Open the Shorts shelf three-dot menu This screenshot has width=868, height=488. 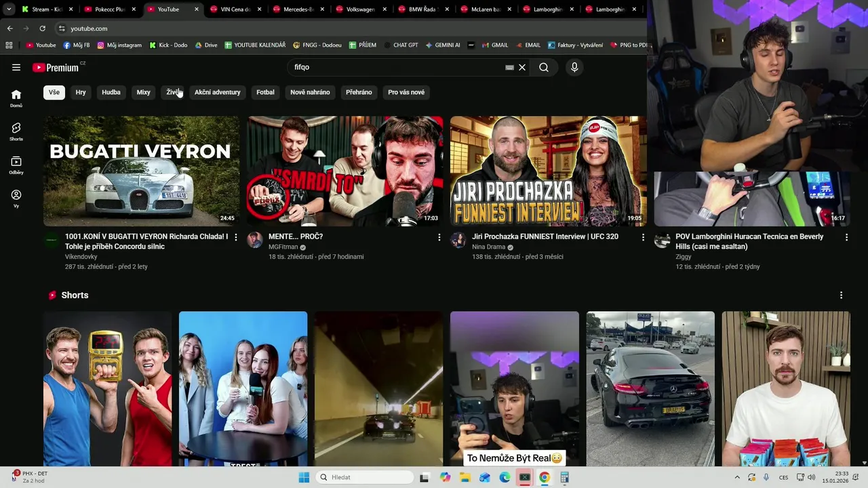pos(841,296)
